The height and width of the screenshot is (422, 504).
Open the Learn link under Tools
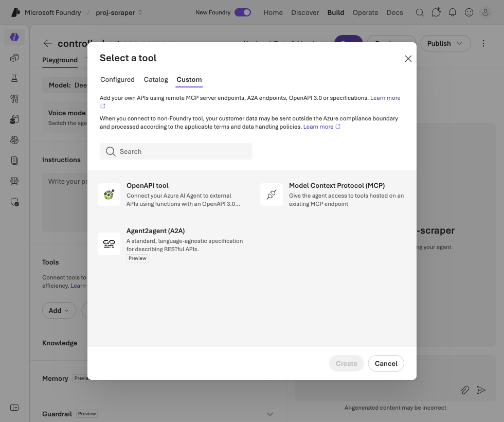click(78, 286)
